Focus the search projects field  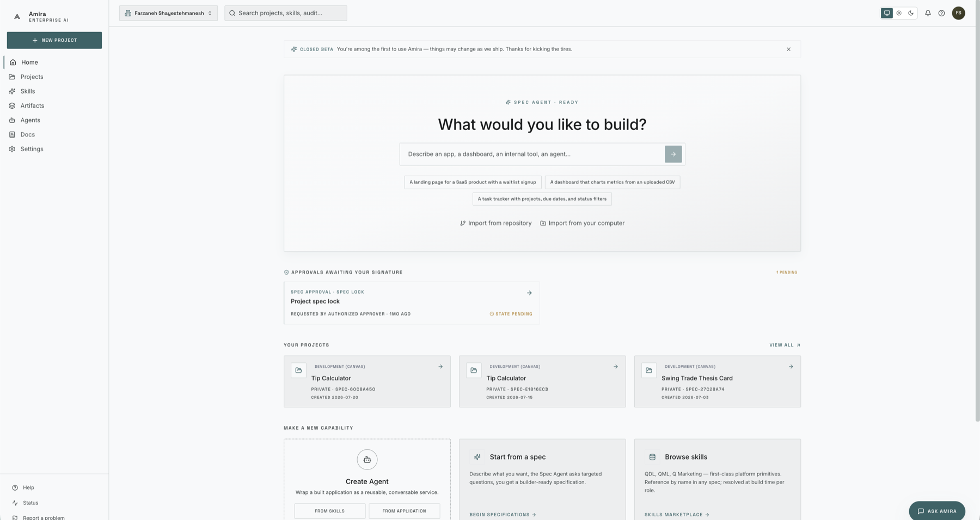(x=286, y=13)
